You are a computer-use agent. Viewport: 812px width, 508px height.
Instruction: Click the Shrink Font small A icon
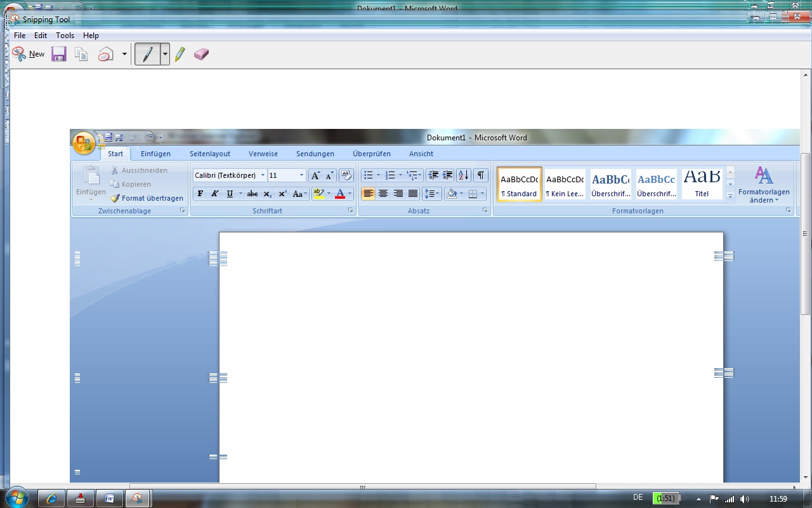pos(329,175)
